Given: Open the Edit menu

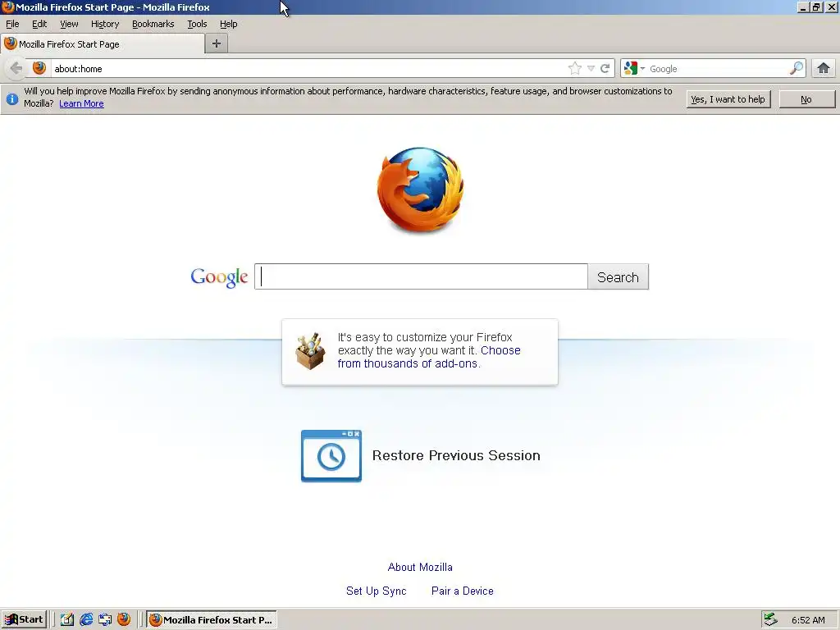Looking at the screenshot, I should (39, 24).
